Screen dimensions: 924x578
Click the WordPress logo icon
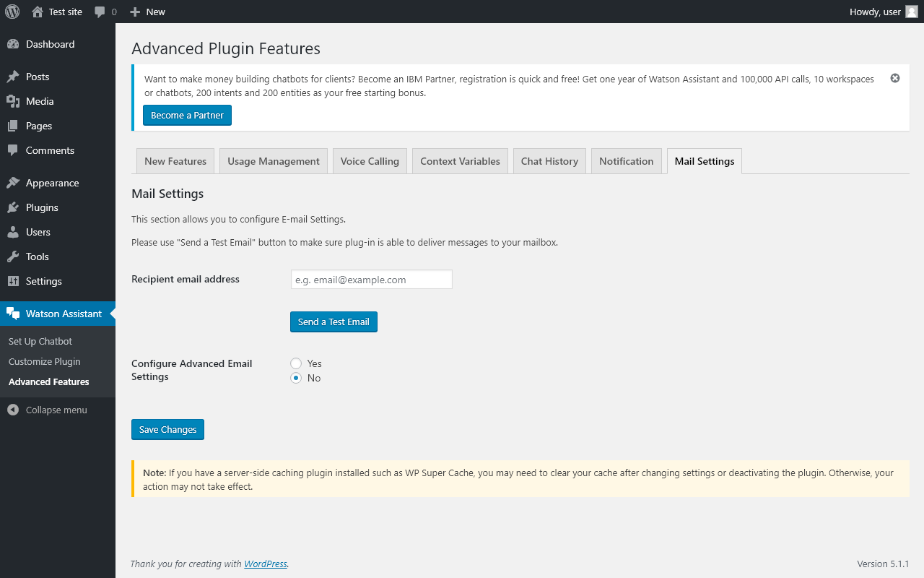12,12
